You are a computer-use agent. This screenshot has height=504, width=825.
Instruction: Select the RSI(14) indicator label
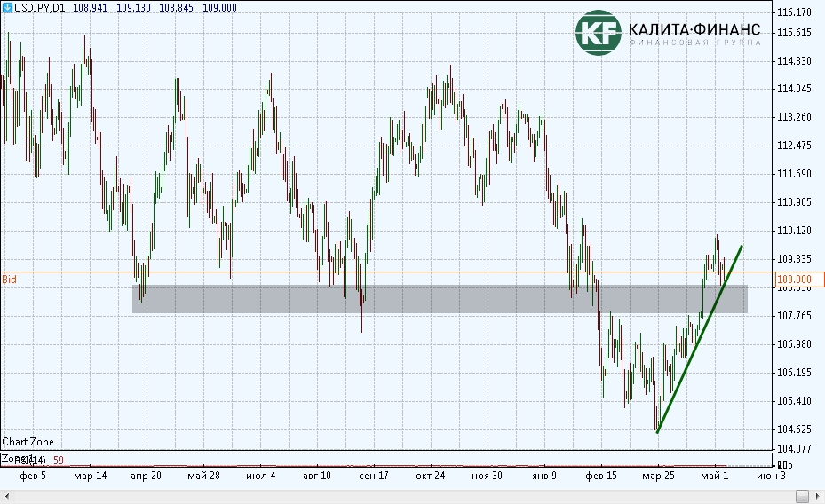click(x=28, y=460)
